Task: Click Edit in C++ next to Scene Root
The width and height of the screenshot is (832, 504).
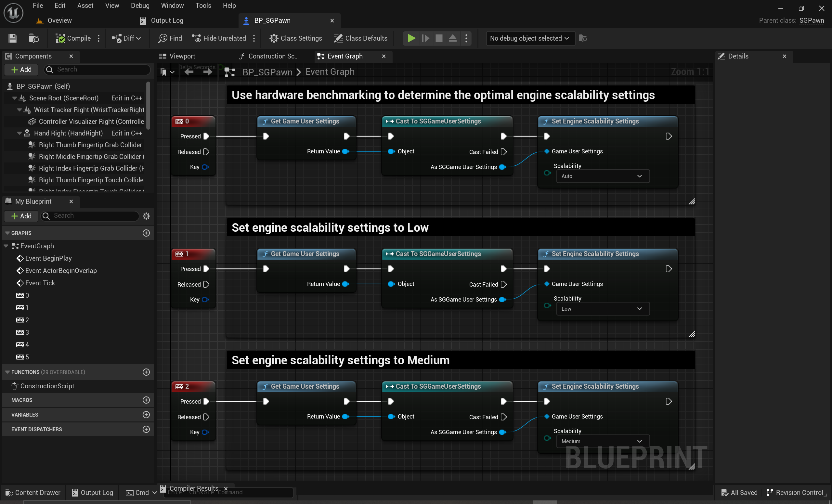Action: point(126,98)
